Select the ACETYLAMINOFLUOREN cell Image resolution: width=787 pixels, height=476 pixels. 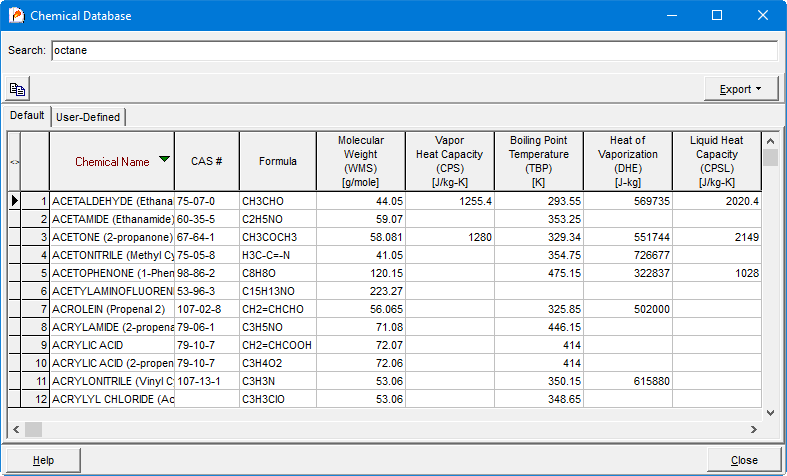(112, 291)
